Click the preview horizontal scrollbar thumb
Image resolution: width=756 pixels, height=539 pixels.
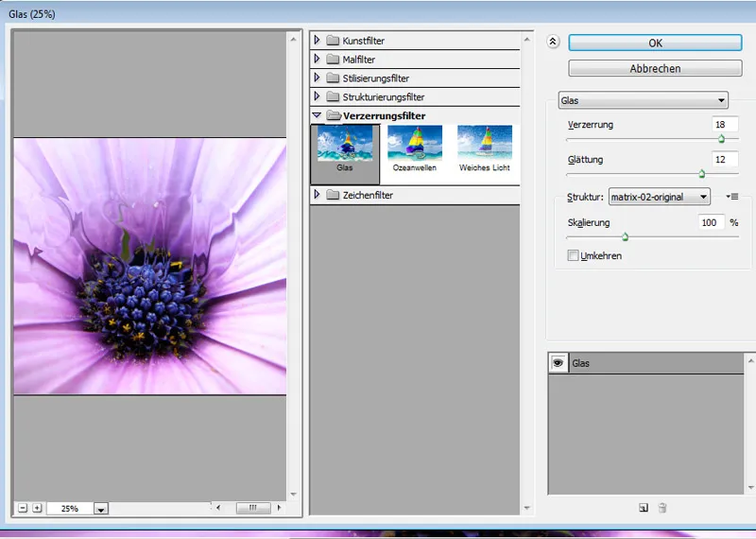253,508
